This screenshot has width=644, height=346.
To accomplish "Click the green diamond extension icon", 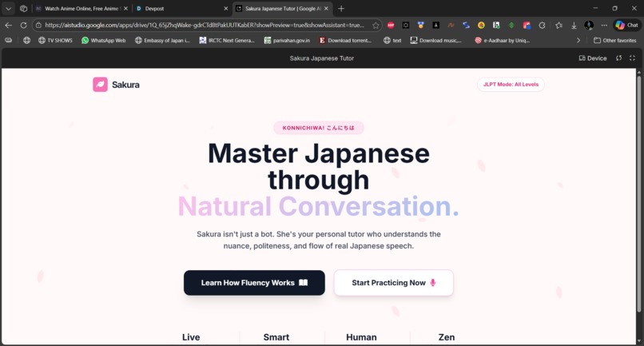I will (511, 25).
